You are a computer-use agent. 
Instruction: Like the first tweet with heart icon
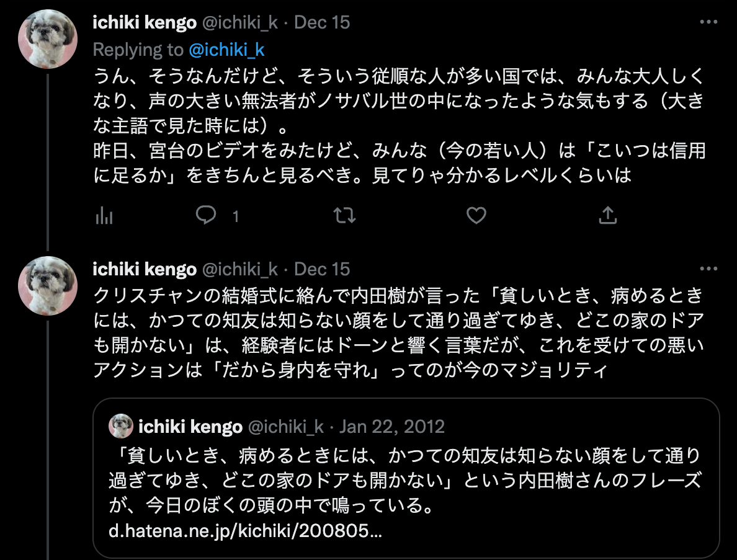click(x=476, y=216)
